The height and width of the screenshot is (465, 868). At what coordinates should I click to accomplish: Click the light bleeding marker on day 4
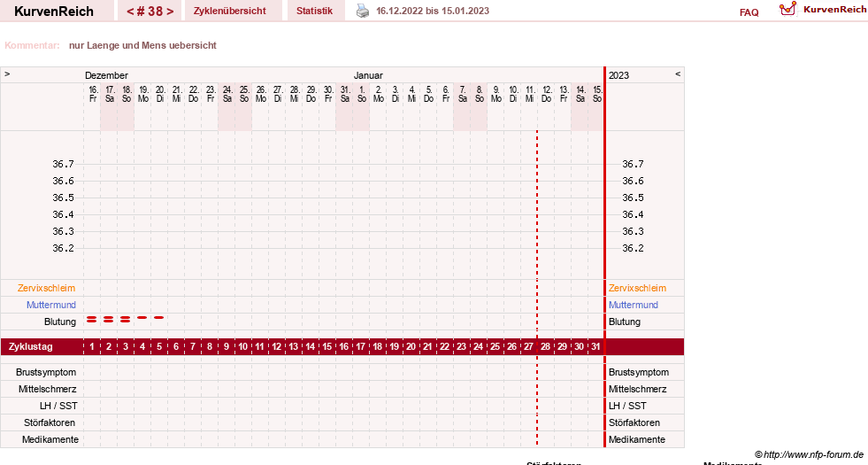tap(142, 318)
